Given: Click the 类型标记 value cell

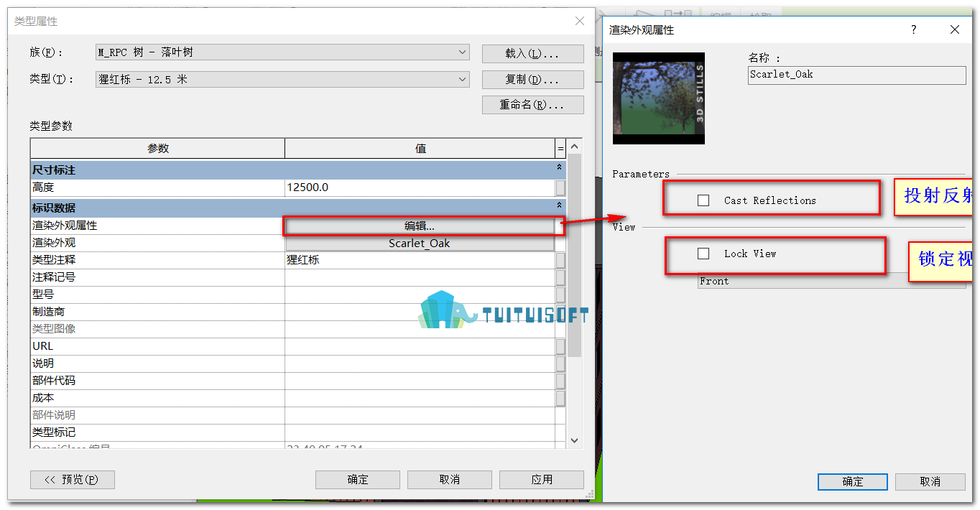Looking at the screenshot, I should coord(420,432).
